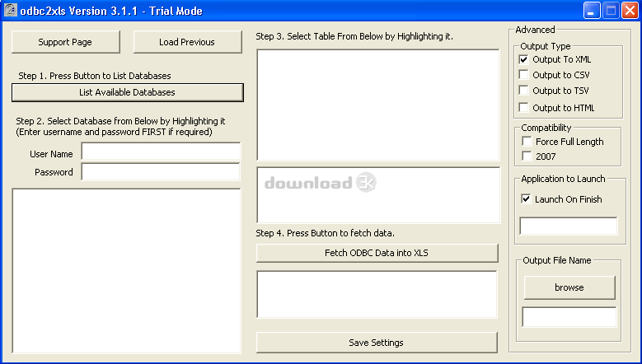Image resolution: width=642 pixels, height=364 pixels.
Task: Focus the User Name field
Action: click(161, 151)
